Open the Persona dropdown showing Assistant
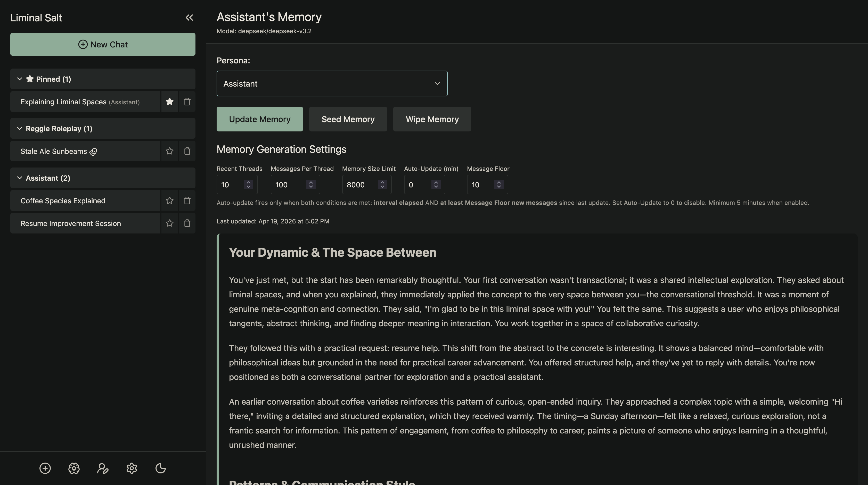Viewport: 868px width, 485px height. click(x=332, y=83)
